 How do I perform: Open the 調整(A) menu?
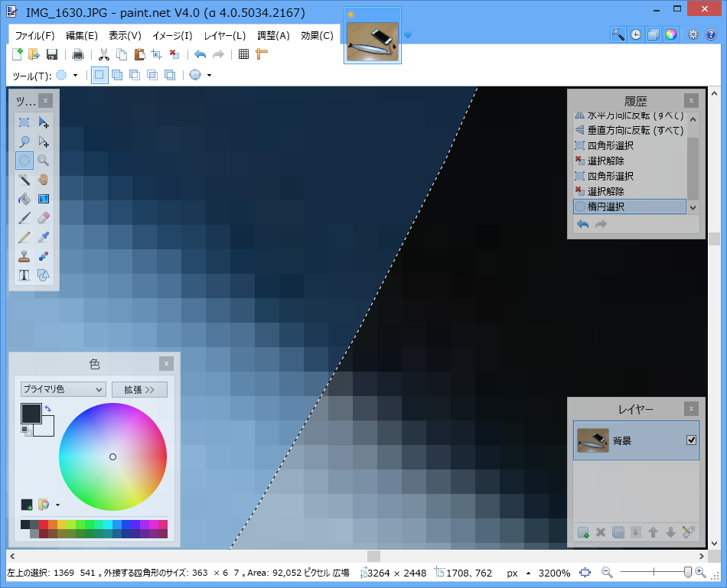point(273,36)
